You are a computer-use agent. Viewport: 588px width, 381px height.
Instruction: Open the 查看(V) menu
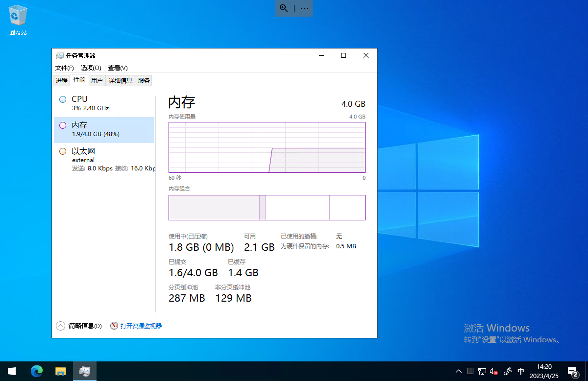coord(118,68)
